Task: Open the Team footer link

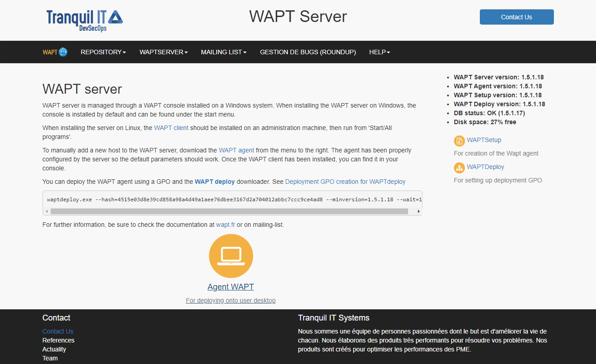Action: 50,358
